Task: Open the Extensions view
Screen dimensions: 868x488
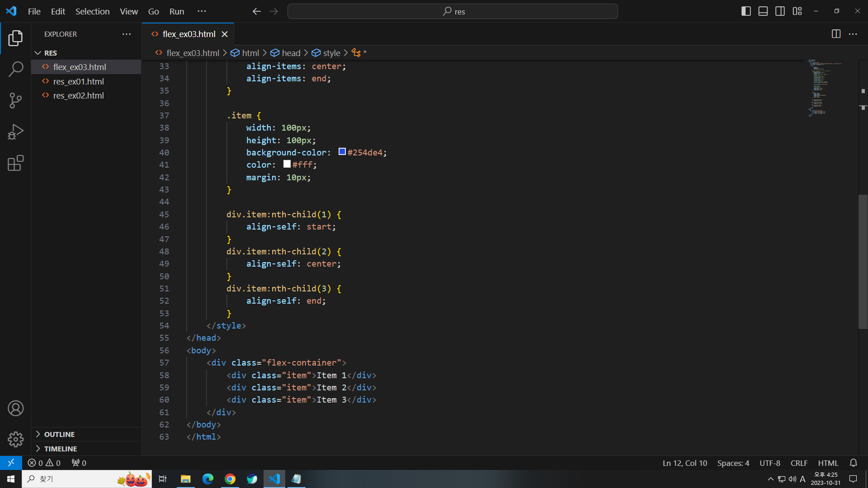Action: pos(15,163)
